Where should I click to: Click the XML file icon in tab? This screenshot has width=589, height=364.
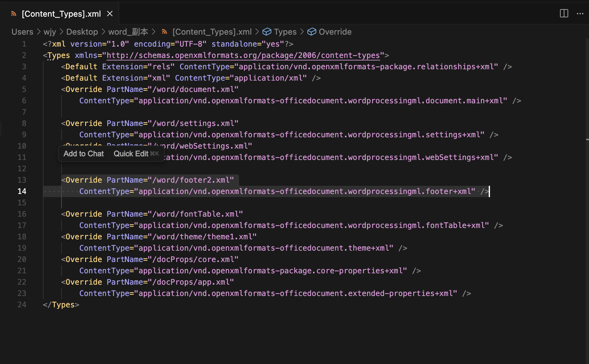pos(14,14)
